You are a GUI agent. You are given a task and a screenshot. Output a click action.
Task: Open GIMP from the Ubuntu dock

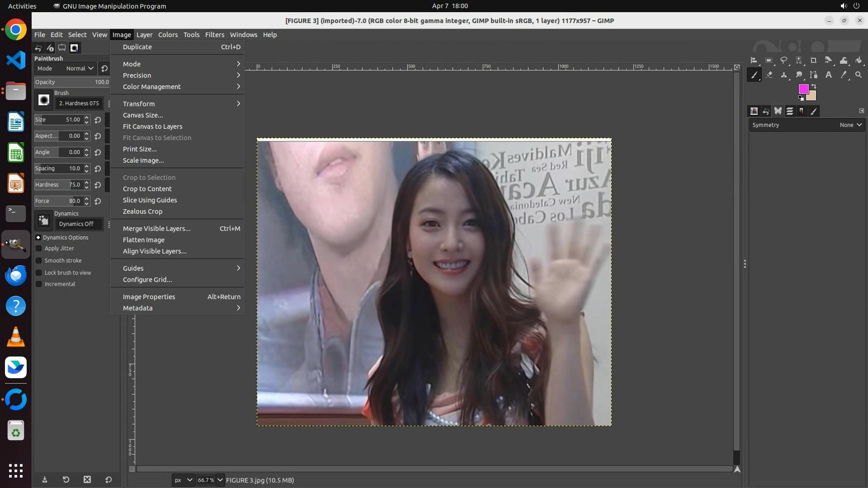click(x=16, y=244)
